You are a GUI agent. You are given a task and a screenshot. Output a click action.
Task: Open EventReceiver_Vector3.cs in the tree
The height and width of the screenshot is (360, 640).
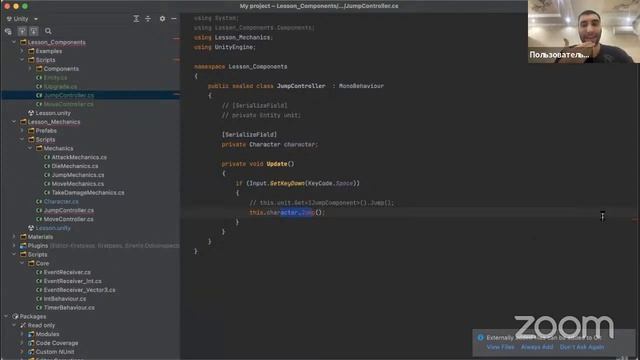coord(79,290)
